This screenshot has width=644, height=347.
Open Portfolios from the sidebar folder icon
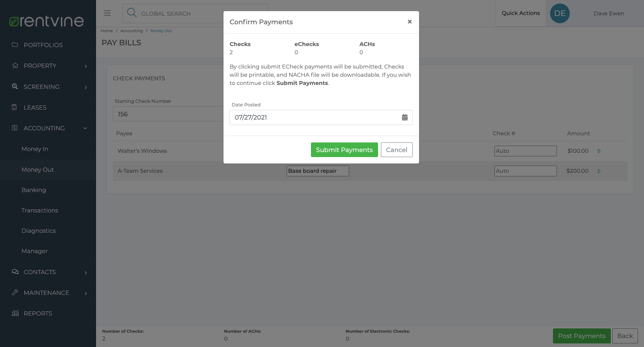pos(15,45)
